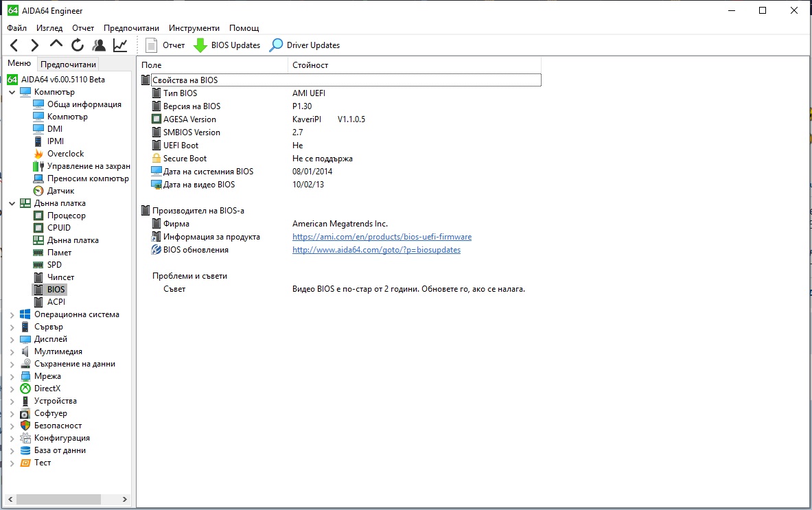Collapse the Дънна платка tree node

pyautogui.click(x=12, y=203)
